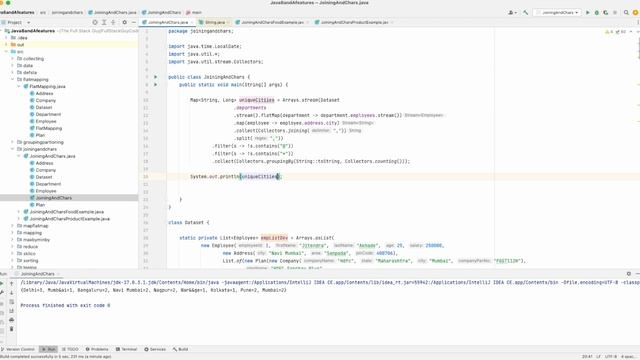
Task: Click the empListDev variable in Dataset class
Action: pos(274,238)
